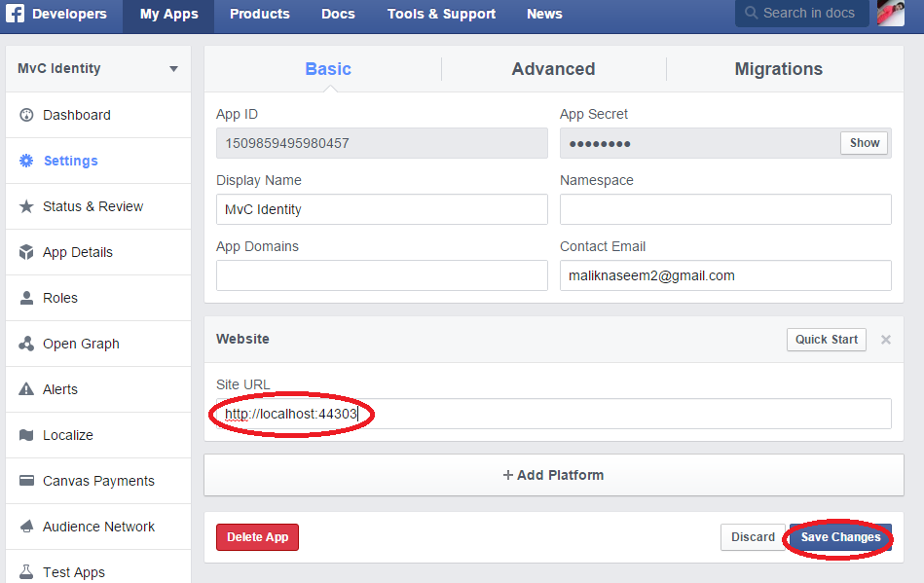
Task: Open the Products menu
Action: tap(260, 15)
